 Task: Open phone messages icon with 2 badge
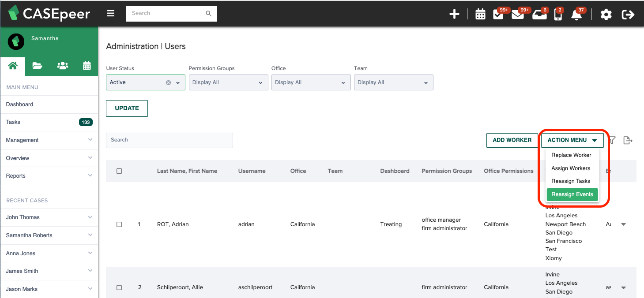558,15
